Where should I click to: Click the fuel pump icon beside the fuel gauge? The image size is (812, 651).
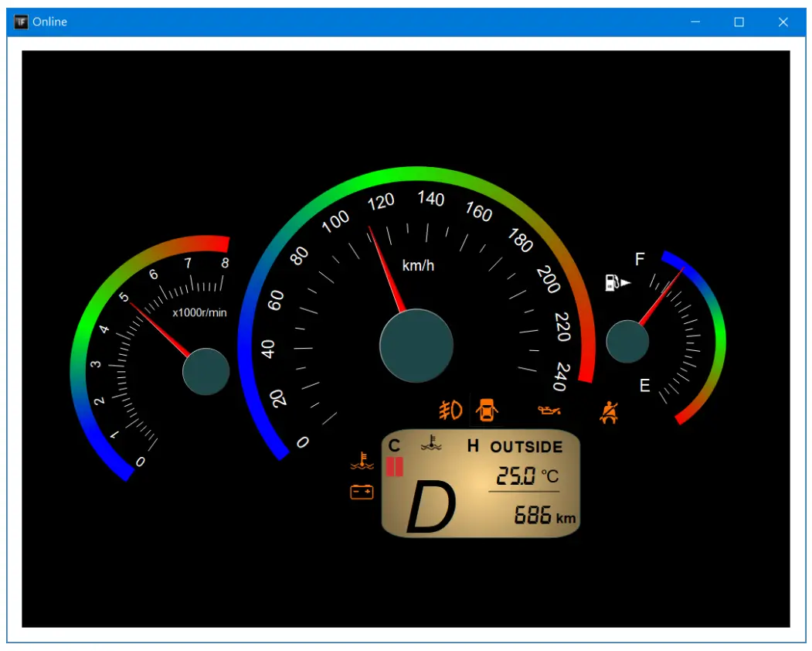[613, 283]
